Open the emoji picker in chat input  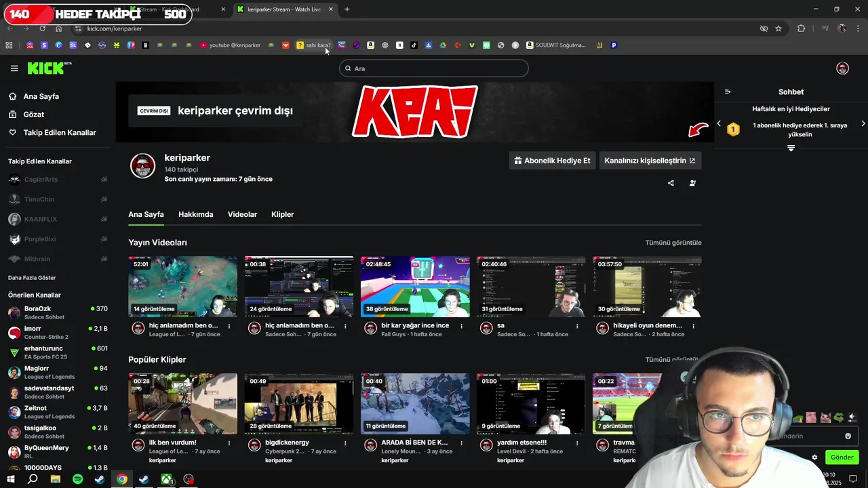(848, 436)
